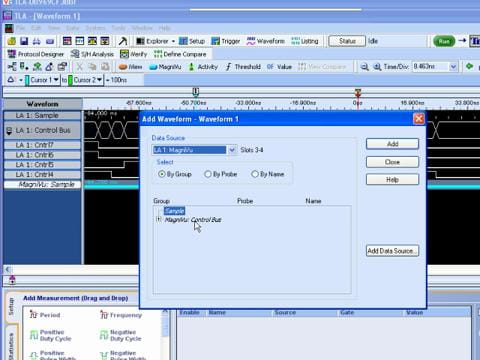Expand the MagniVu: Control Bus group

159,219
